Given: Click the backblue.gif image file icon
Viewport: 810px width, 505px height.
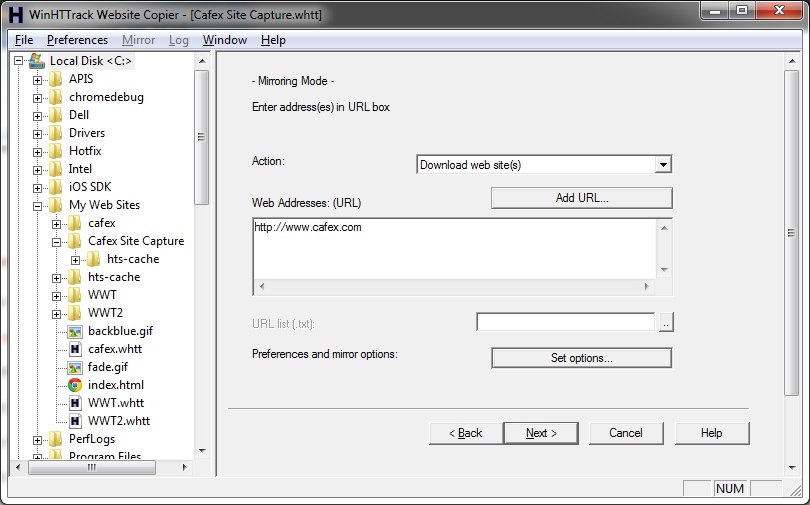Looking at the screenshot, I should [x=75, y=332].
